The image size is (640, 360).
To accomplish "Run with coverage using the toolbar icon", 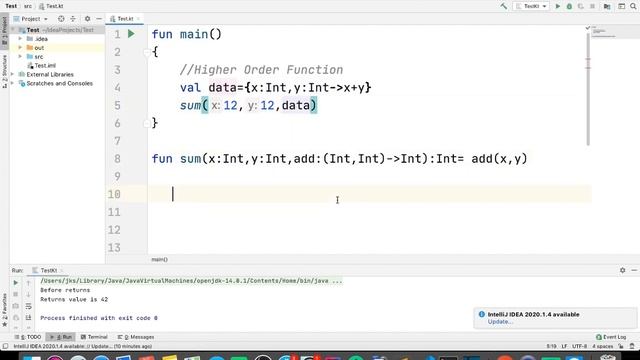I will tap(580, 6).
